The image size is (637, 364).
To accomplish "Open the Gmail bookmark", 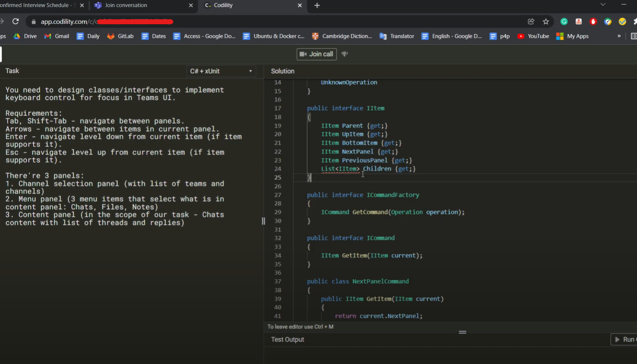I will click(57, 36).
